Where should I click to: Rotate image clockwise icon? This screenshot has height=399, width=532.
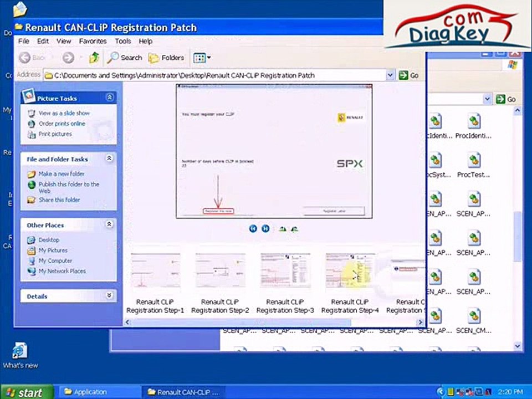pyautogui.click(x=282, y=229)
